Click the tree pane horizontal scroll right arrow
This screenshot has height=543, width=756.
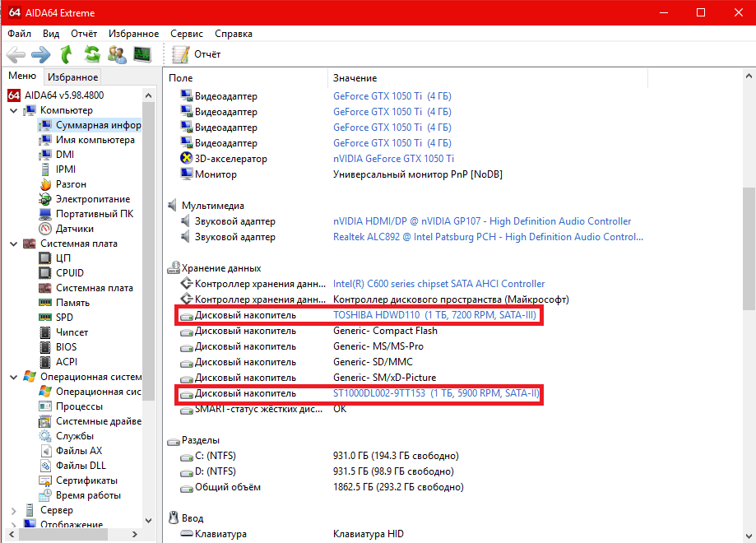(x=135, y=534)
